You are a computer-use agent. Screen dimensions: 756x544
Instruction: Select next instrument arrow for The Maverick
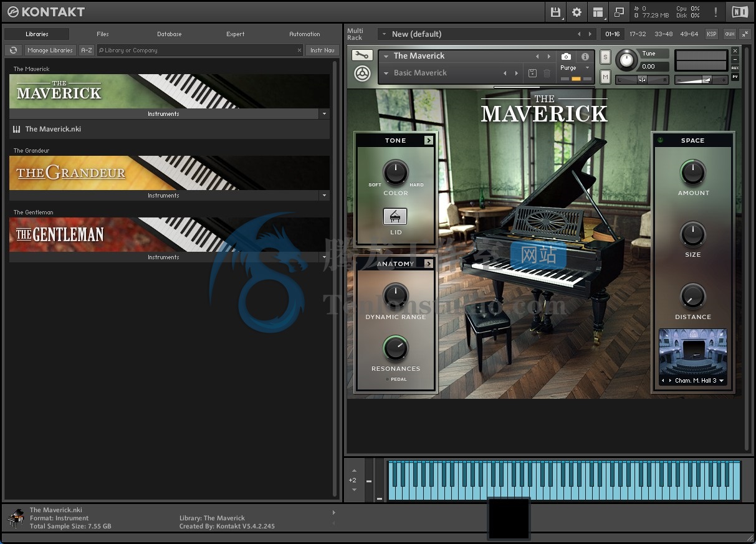pos(549,56)
